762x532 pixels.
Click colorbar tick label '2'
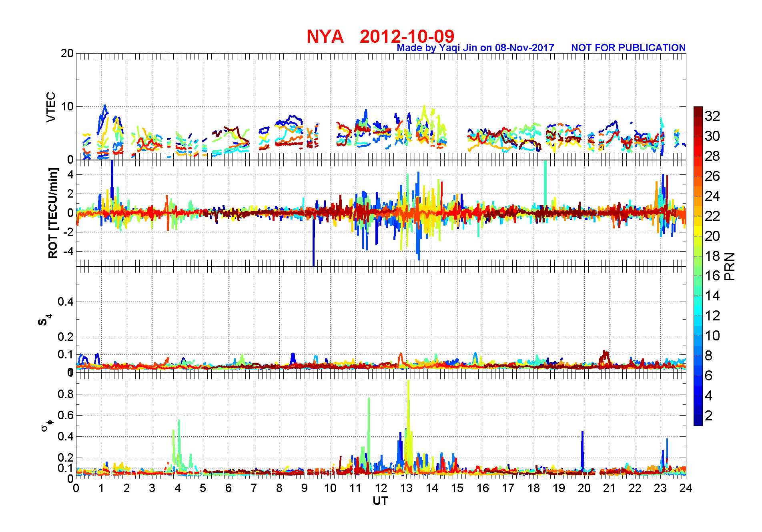point(709,416)
